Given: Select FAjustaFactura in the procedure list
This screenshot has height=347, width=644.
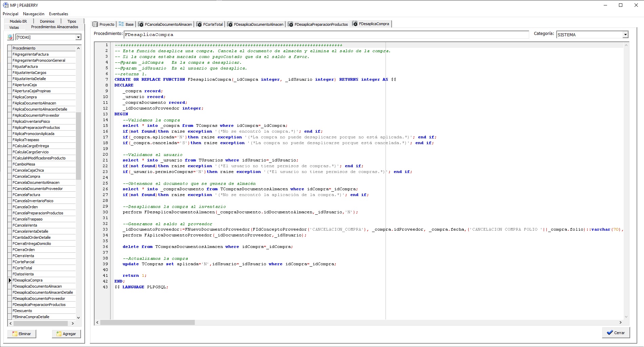Looking at the screenshot, I should 44,66.
